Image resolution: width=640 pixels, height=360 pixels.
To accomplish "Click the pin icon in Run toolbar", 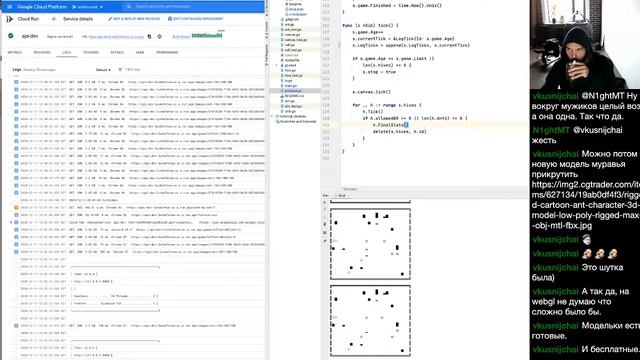I will pyautogui.click(x=325, y=240).
